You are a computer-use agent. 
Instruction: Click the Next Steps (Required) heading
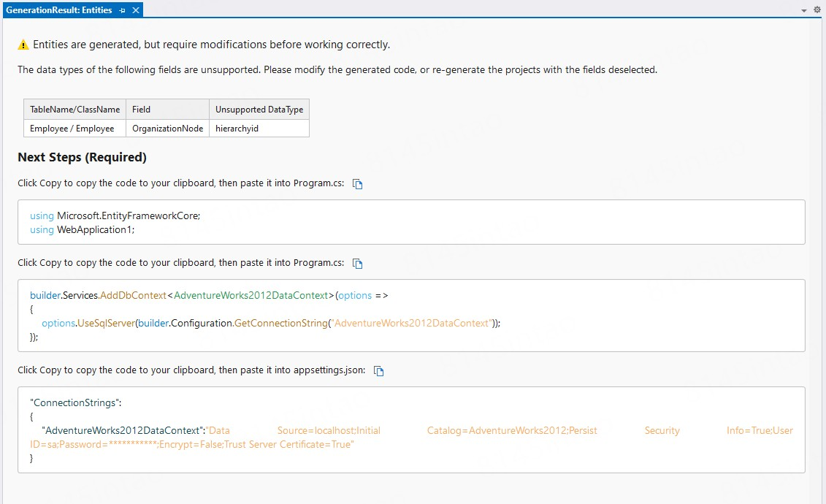[82, 157]
